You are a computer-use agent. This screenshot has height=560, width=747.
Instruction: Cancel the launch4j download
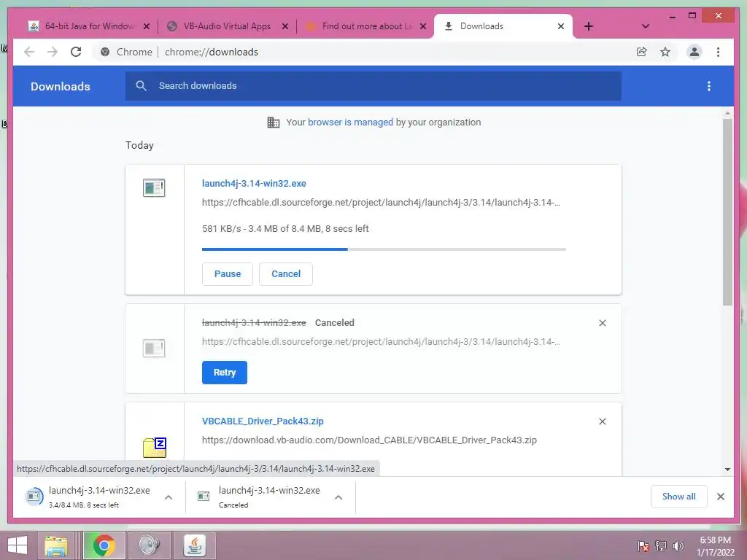click(286, 274)
